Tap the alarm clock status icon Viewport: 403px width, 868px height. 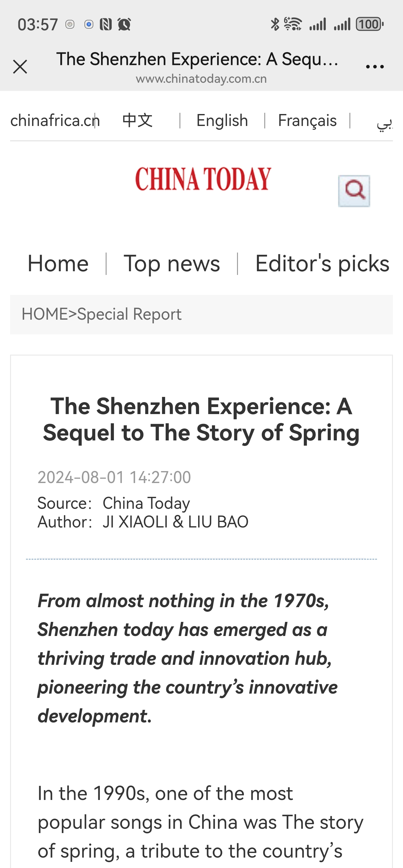pos(124,24)
